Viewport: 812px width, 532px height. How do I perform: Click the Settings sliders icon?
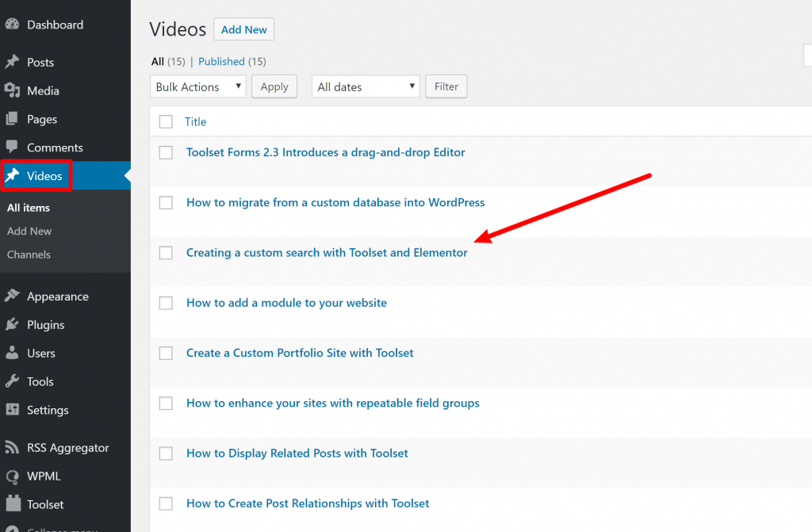(x=12, y=409)
